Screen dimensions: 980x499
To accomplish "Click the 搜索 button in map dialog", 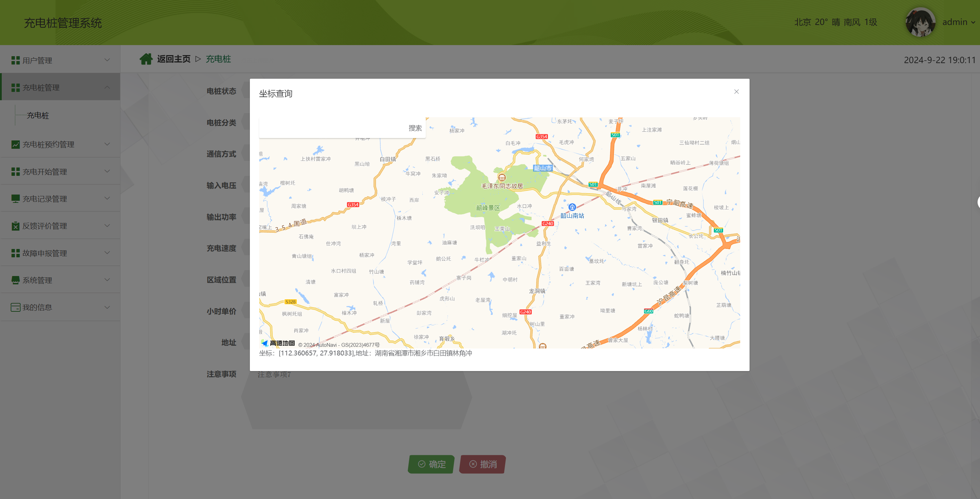I will coord(415,128).
